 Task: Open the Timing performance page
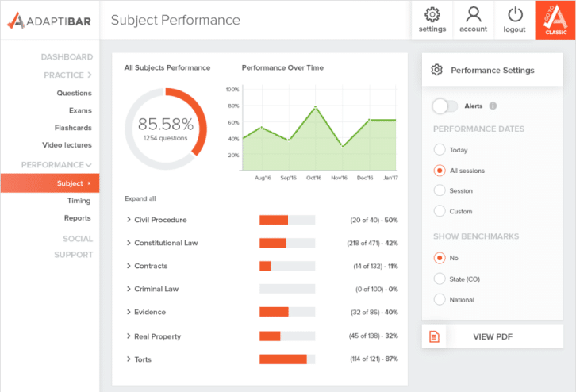pos(79,201)
